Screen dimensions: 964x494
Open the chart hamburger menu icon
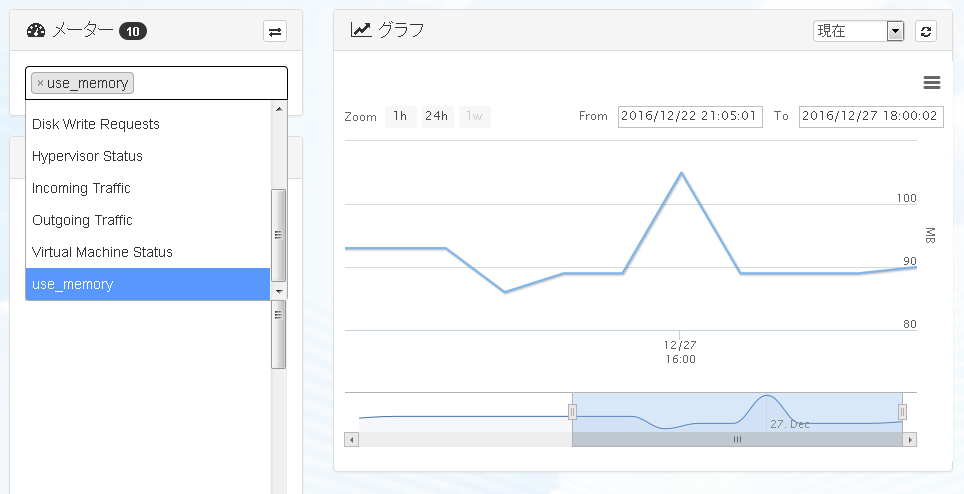click(932, 83)
